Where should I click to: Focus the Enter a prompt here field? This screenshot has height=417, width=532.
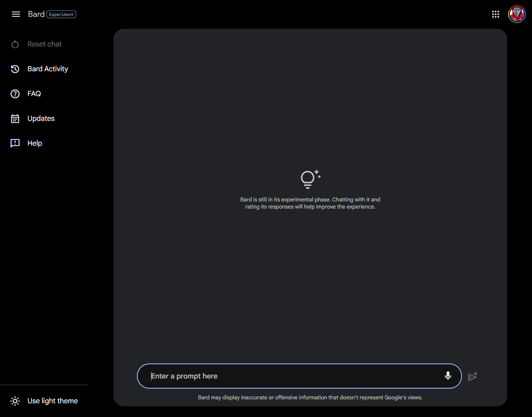(x=292, y=376)
